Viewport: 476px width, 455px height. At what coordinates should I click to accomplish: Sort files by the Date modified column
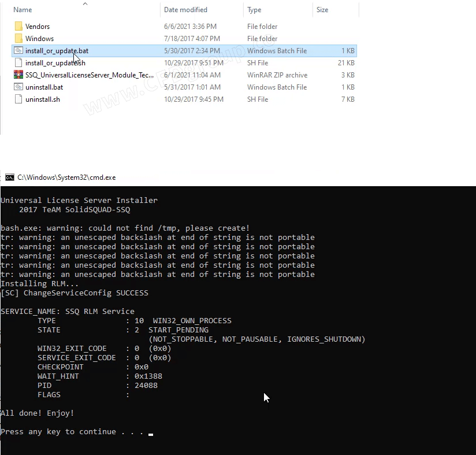tap(185, 10)
